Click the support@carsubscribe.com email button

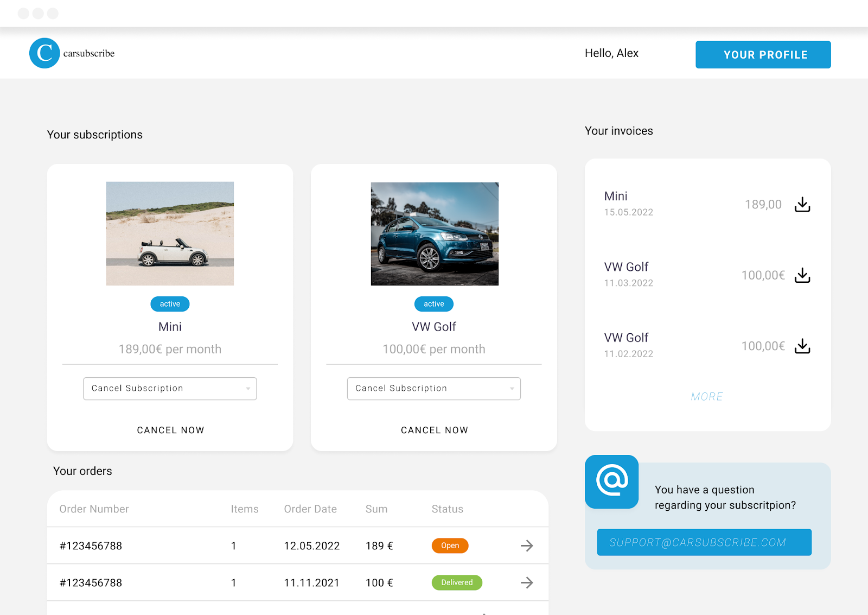704,542
